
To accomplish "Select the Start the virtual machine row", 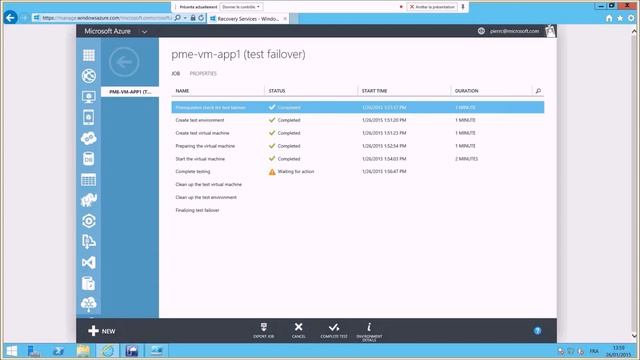I will tap(358, 159).
